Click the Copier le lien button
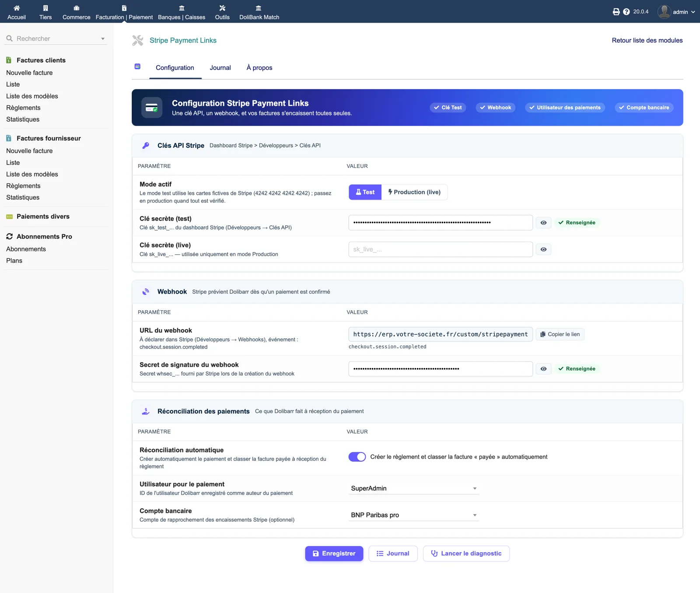Viewport: 700px width, 593px height. (560, 334)
